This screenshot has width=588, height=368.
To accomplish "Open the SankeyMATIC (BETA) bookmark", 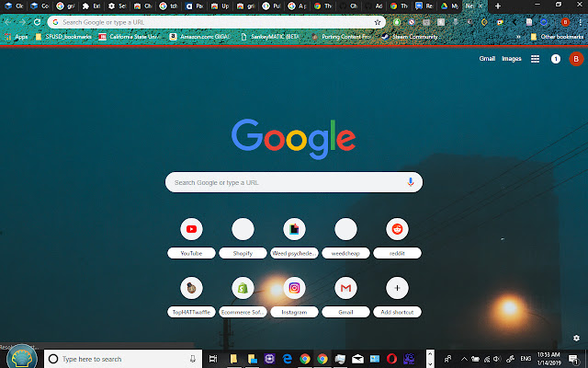I will click(271, 37).
